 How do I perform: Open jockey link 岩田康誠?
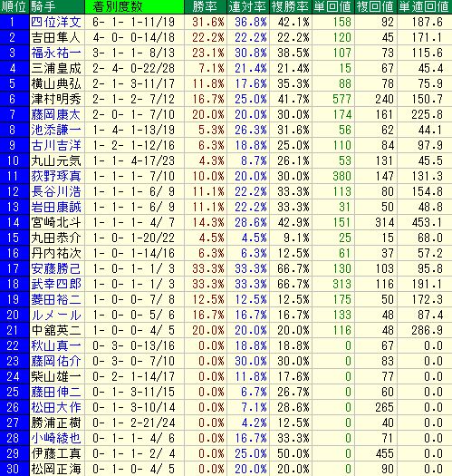56,207
